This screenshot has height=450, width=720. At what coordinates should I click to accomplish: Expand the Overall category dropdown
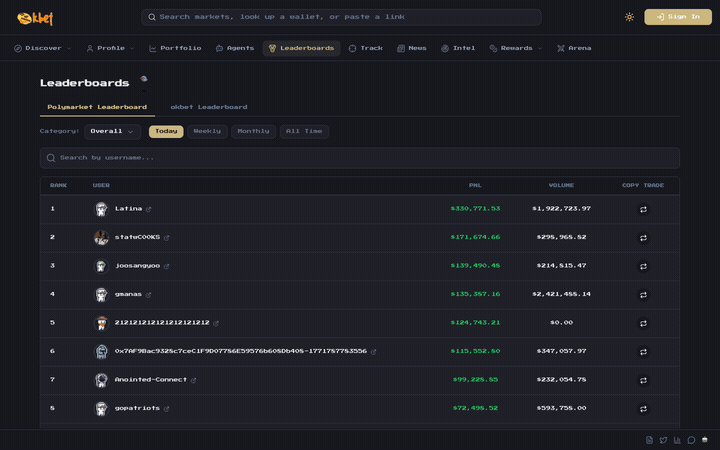112,131
